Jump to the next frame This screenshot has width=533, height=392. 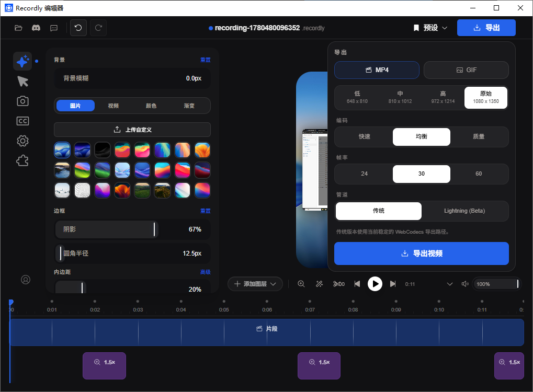point(393,284)
